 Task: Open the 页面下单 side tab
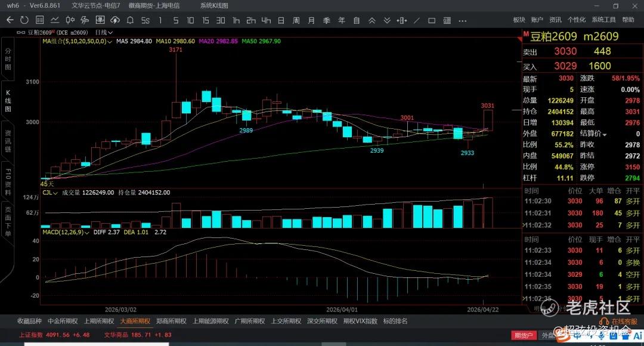(x=8, y=221)
